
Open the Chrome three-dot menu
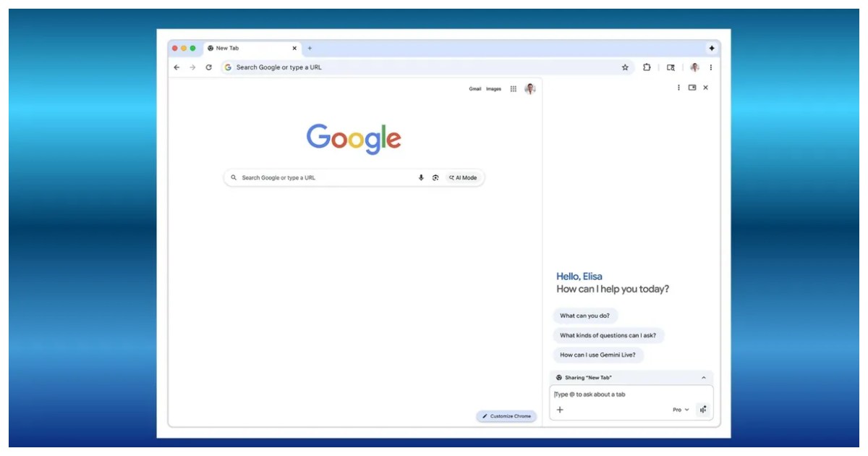(x=710, y=67)
